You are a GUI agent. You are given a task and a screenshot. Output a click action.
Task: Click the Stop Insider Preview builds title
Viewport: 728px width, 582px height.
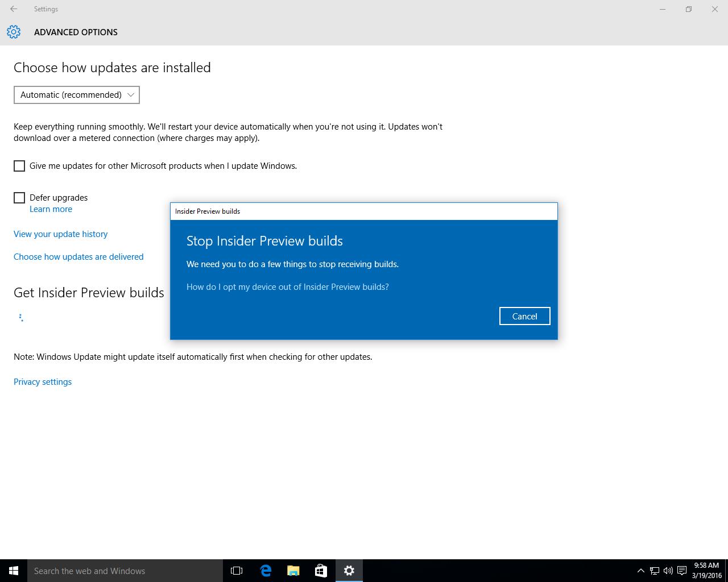(264, 241)
